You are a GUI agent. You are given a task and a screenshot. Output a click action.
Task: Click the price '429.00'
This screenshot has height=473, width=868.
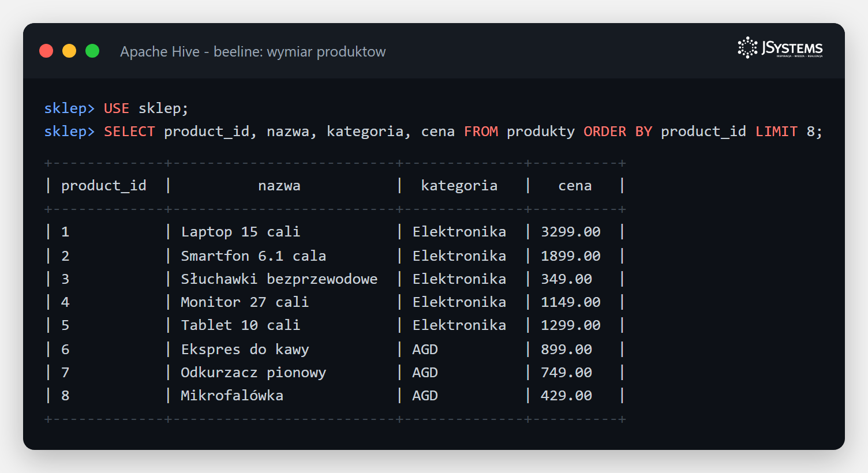566,396
